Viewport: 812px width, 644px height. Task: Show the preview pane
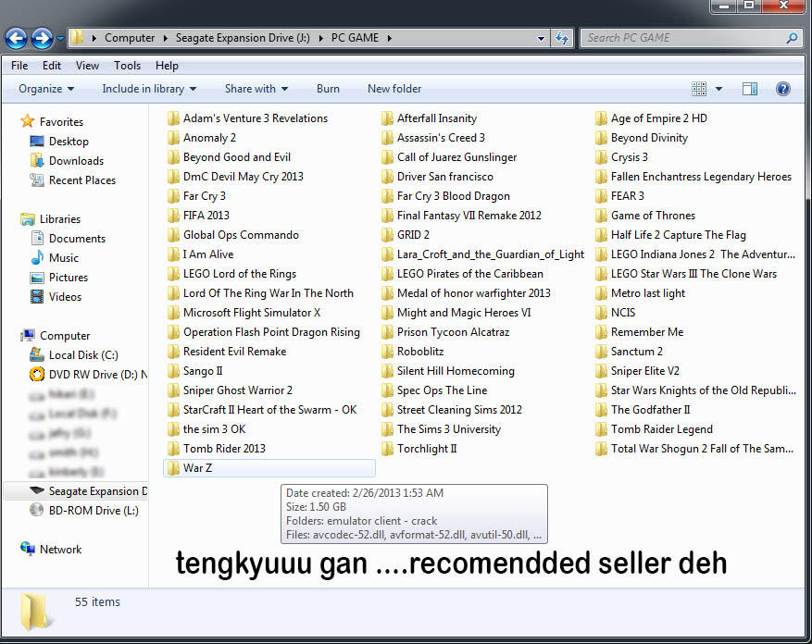[750, 89]
